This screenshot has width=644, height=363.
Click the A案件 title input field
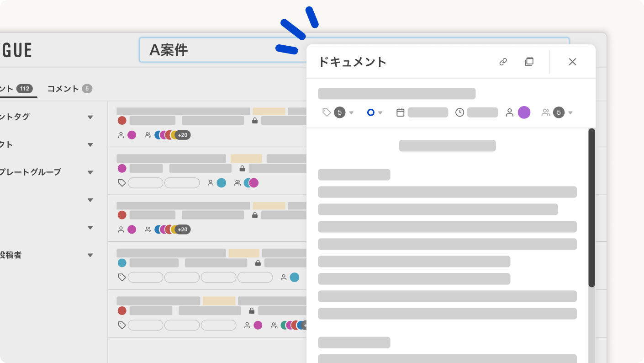pyautogui.click(x=206, y=50)
